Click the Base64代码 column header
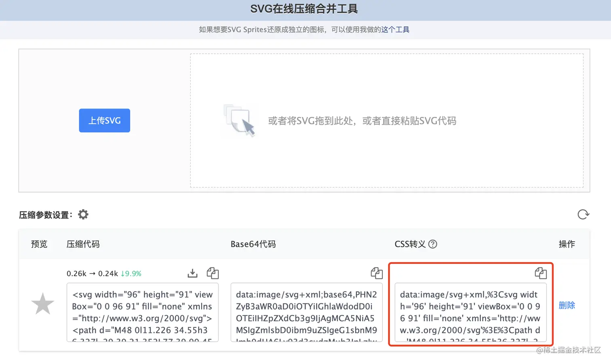Screen dimensions: 611x364 click(x=253, y=244)
